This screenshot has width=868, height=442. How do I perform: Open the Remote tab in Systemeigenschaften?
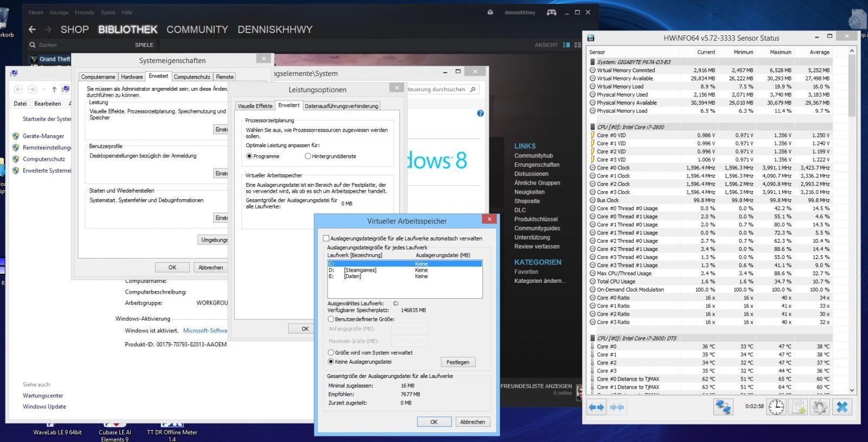225,77
